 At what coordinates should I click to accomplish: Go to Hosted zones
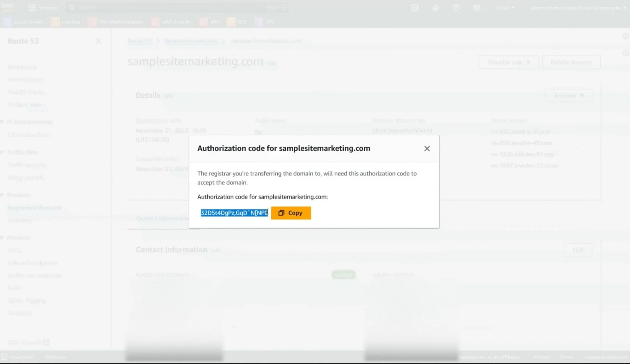[25, 79]
